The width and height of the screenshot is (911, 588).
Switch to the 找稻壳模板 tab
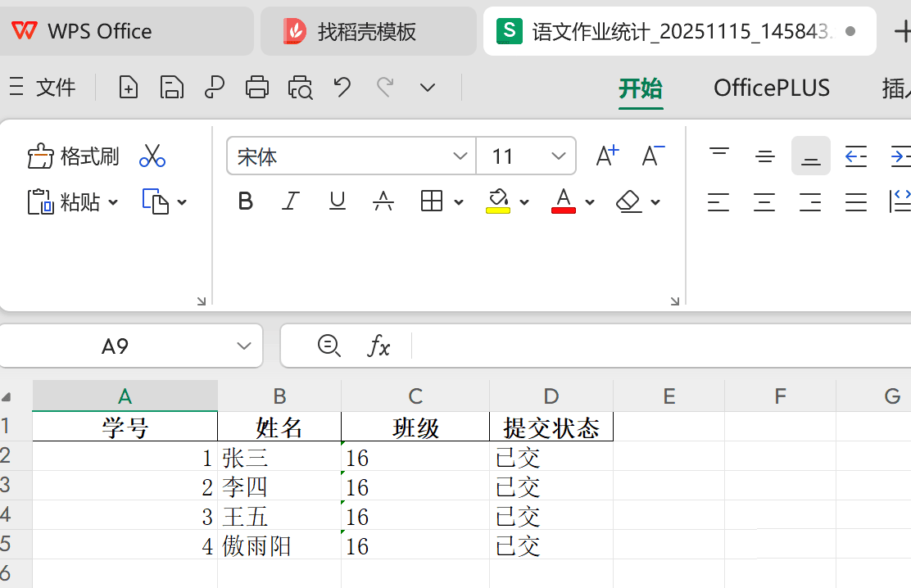tap(368, 30)
